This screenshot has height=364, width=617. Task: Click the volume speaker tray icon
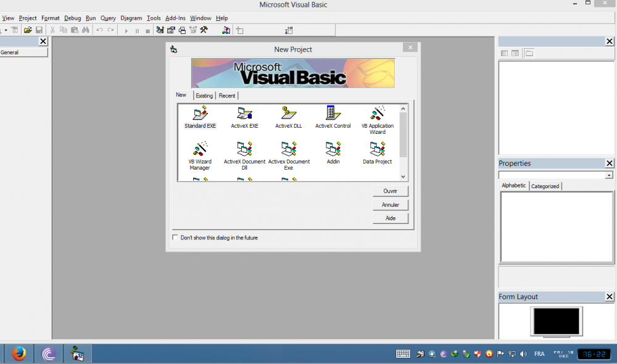pos(523,354)
